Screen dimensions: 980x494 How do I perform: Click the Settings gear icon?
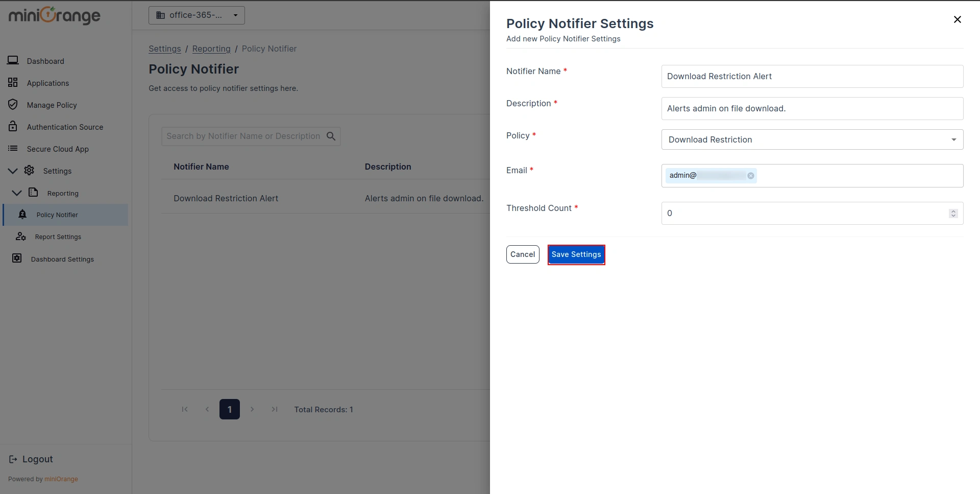[29, 170]
